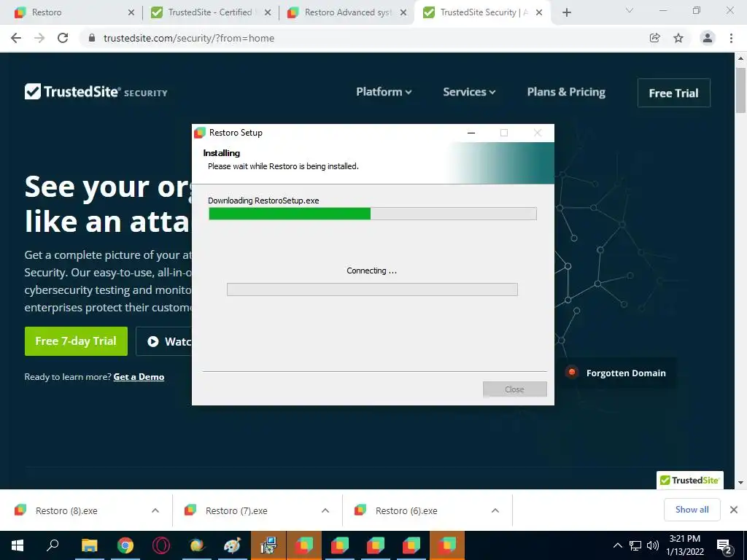Click the installer setup taskbar icon

pos(268,545)
